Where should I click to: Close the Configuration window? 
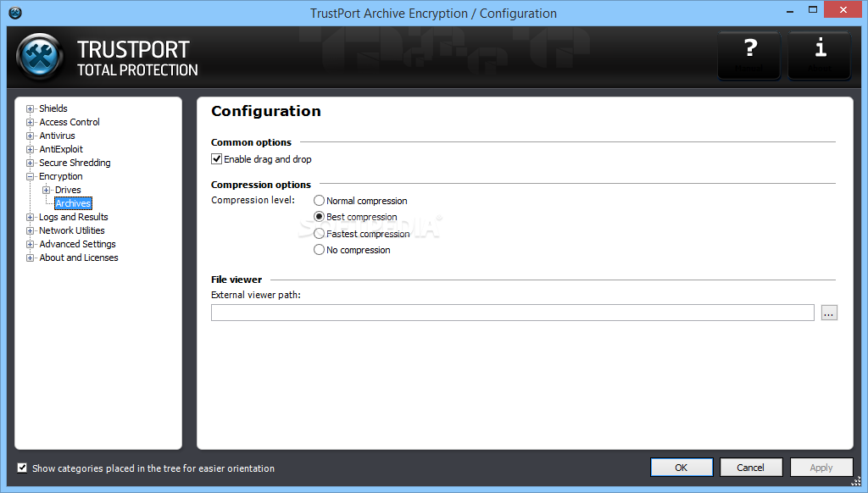click(843, 11)
